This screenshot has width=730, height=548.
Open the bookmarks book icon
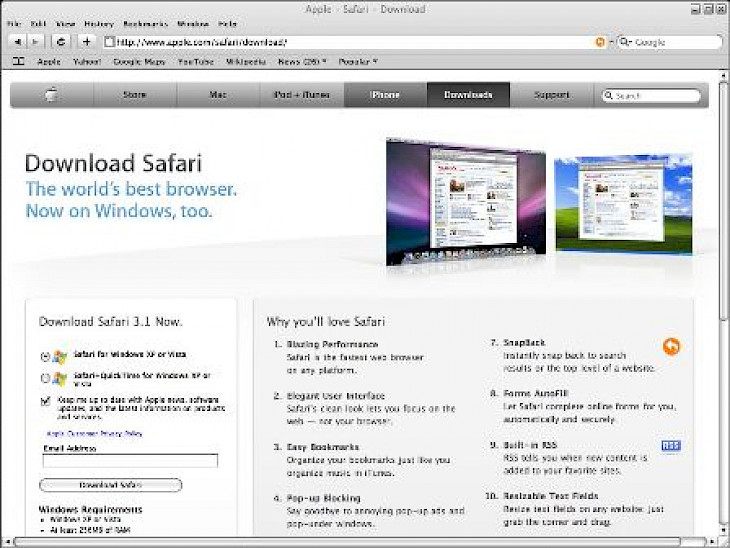pos(18,61)
